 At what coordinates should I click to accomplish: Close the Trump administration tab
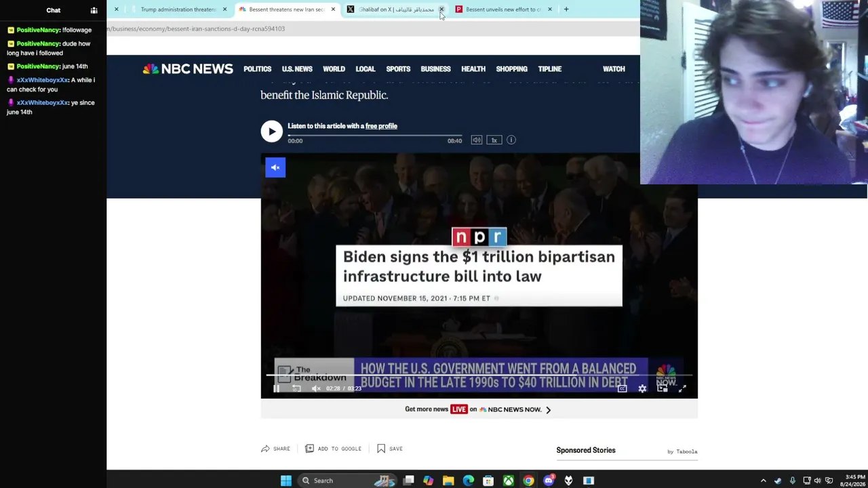point(224,9)
